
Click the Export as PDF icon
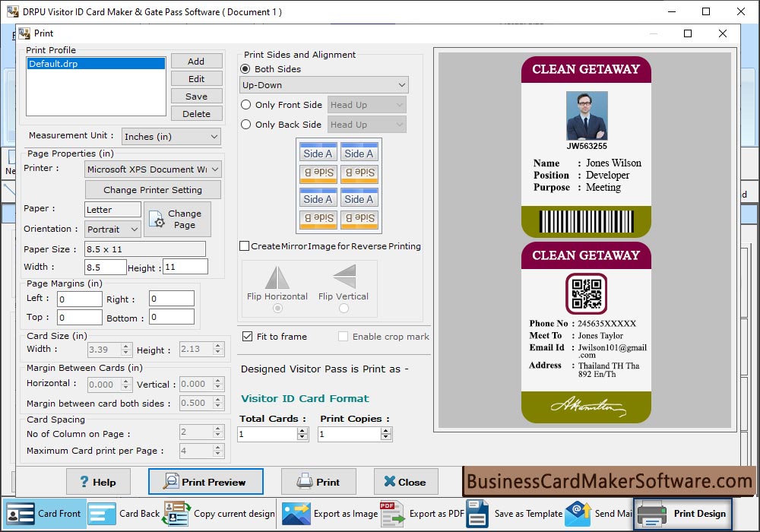[391, 514]
